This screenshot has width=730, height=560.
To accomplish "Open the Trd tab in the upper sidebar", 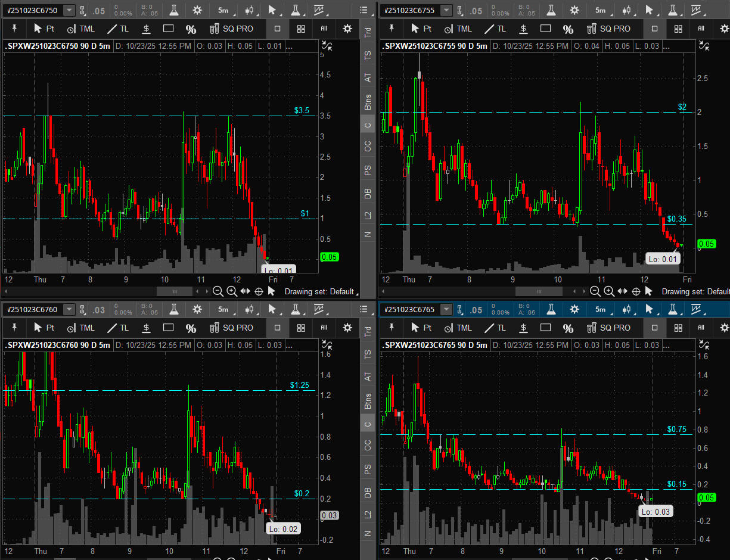I will (x=368, y=33).
